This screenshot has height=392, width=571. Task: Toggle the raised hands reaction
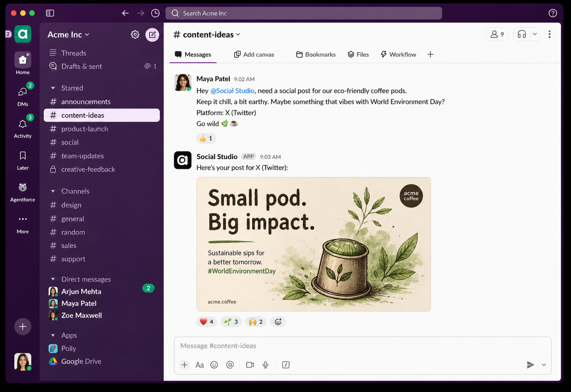click(256, 322)
